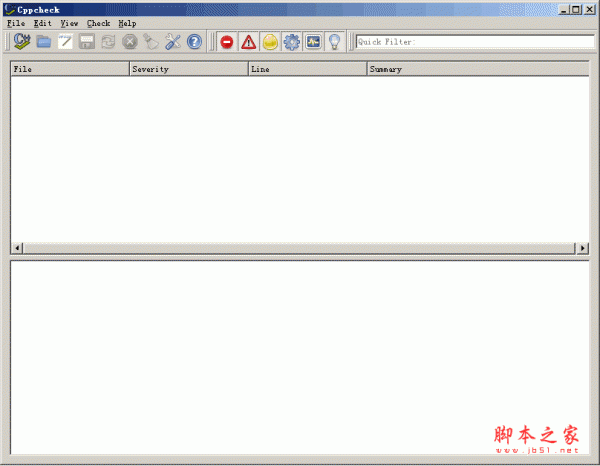This screenshot has width=600, height=466.
Task: Toggle information messages light bulb icon
Action: pyautogui.click(x=335, y=42)
